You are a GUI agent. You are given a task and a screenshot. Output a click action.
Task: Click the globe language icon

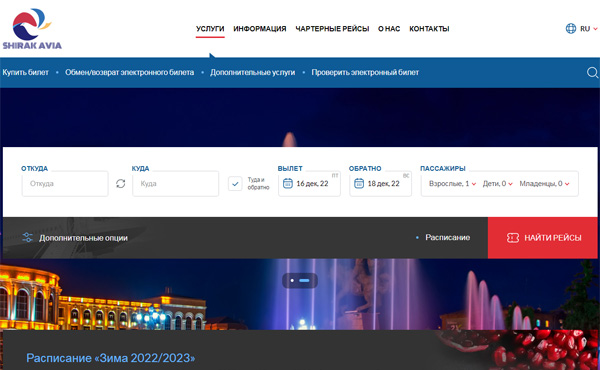(571, 29)
